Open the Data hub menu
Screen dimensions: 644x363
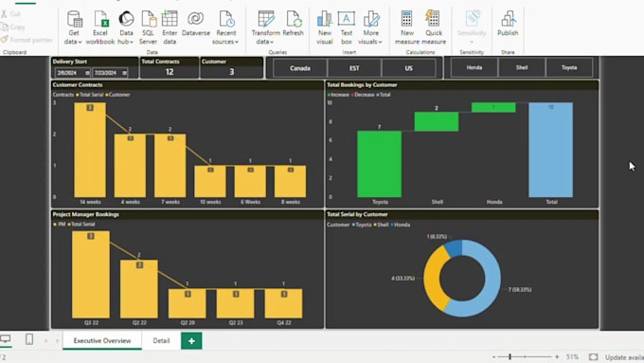(126, 27)
